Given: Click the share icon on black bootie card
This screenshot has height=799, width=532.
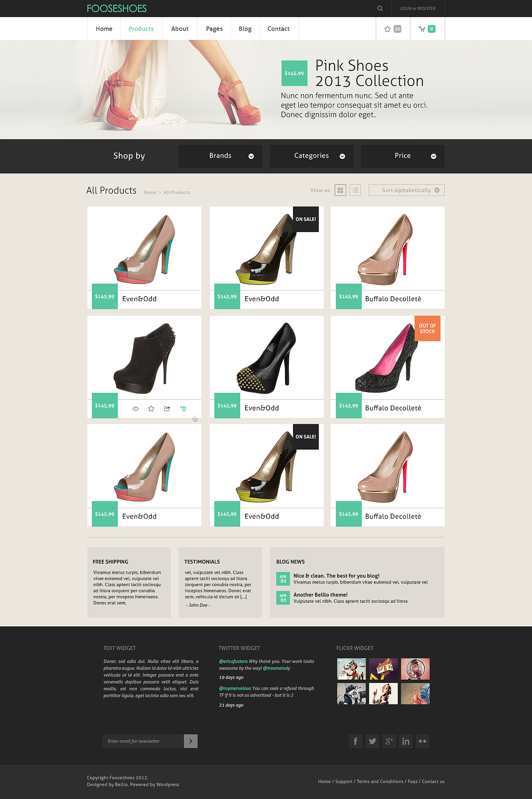Looking at the screenshot, I should pos(167,408).
